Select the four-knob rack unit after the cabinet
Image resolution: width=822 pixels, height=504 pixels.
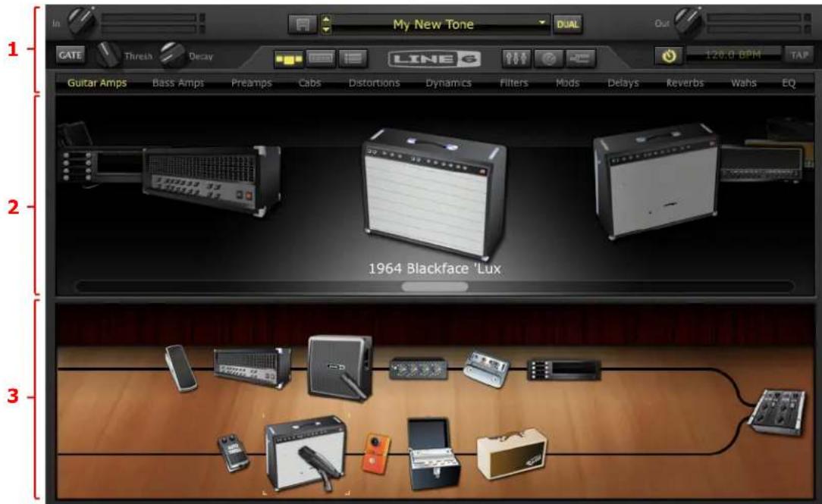pyautogui.click(x=418, y=368)
